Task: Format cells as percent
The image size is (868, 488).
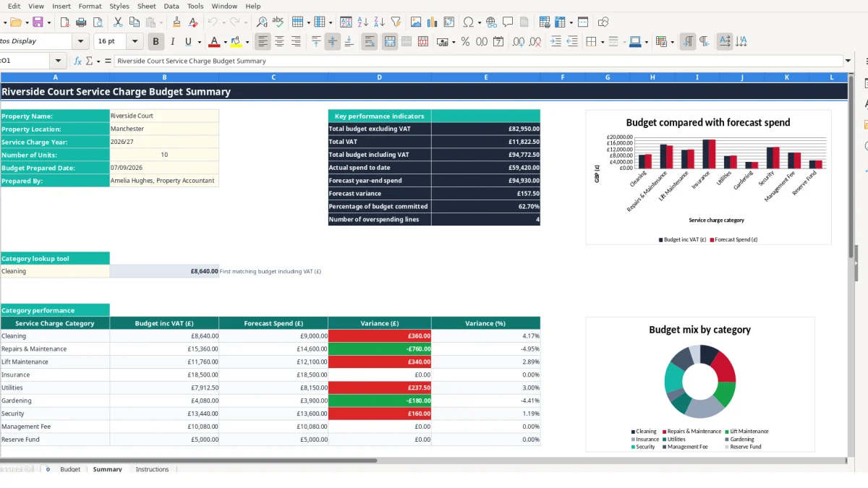Action: 465,42
